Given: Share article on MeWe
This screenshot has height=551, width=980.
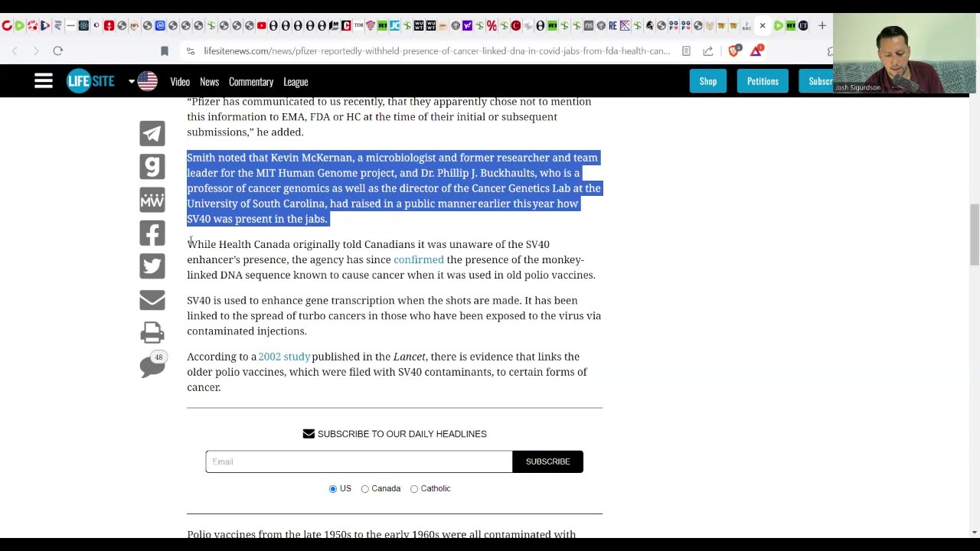Looking at the screenshot, I should [152, 200].
